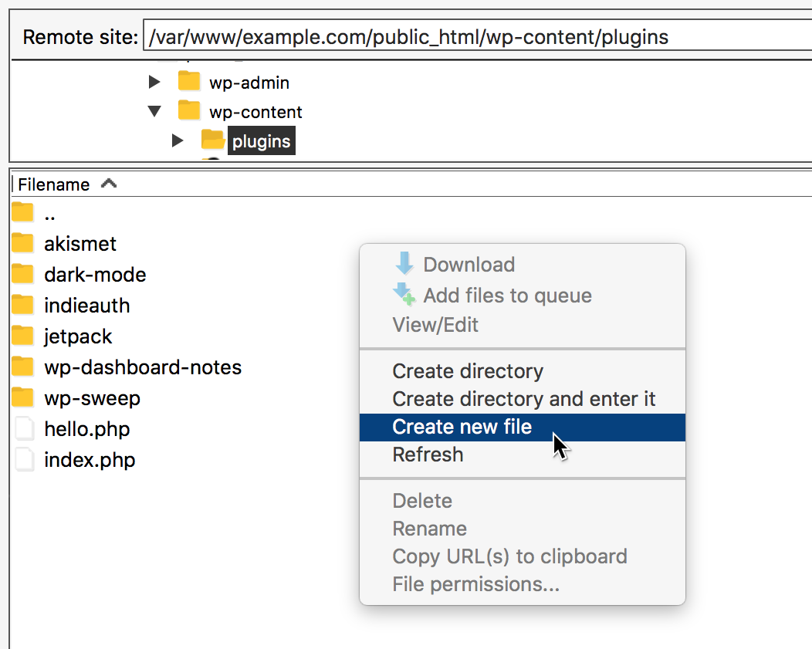Select the jetpack folder name
The height and width of the screenshot is (649, 812).
pyautogui.click(x=78, y=336)
